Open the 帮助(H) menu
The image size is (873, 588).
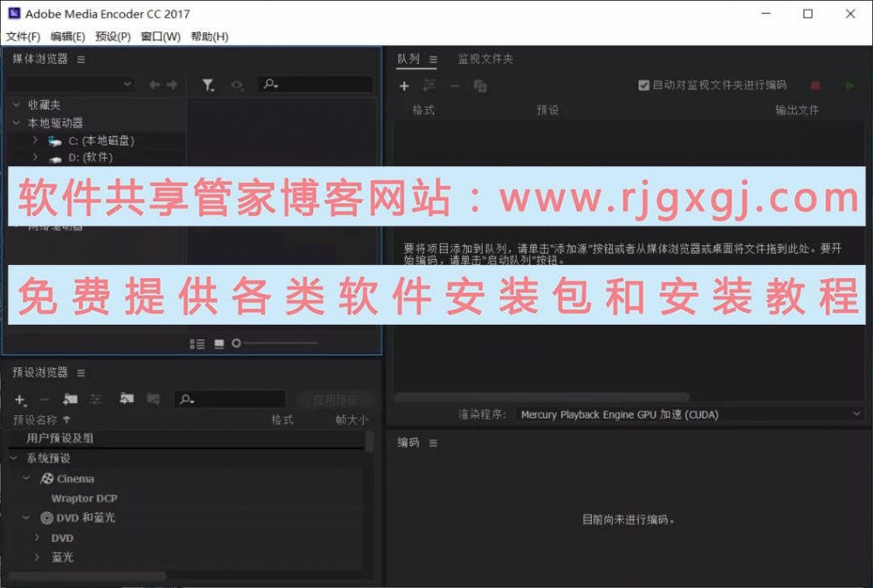(x=210, y=37)
